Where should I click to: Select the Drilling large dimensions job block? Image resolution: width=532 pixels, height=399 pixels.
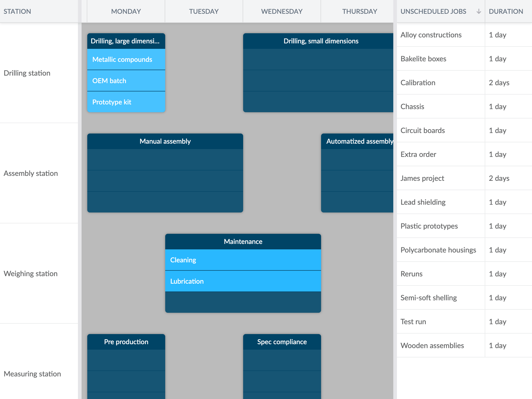[x=126, y=41]
